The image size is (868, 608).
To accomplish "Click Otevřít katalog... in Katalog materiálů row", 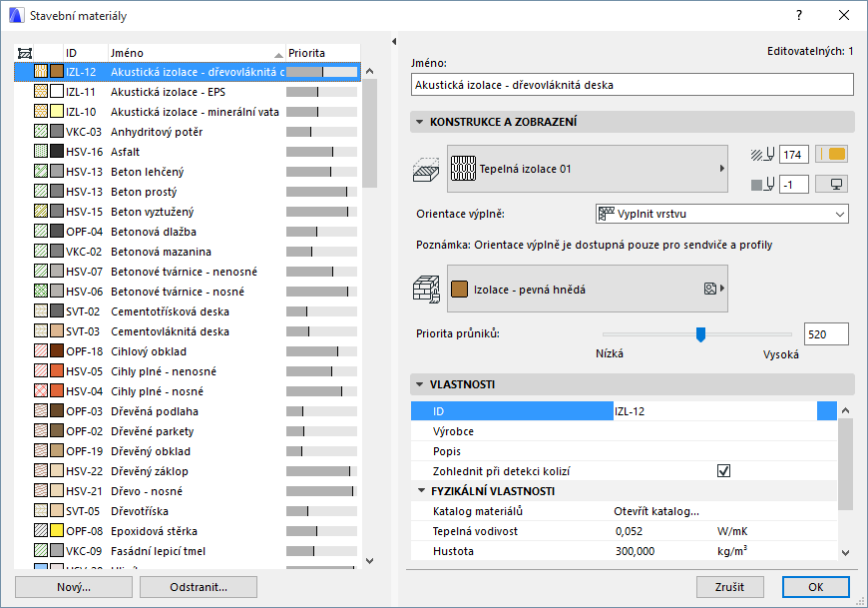I will click(655, 511).
